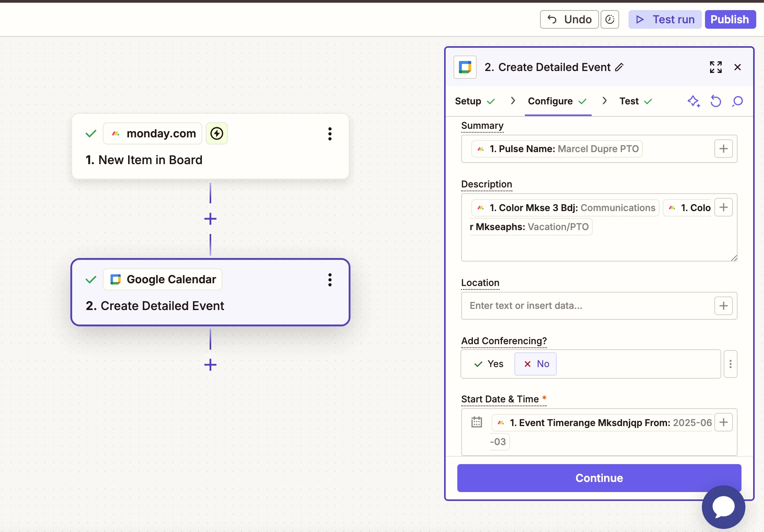
Task: Click the comment bubble icon in panel tabs
Action: click(x=737, y=101)
